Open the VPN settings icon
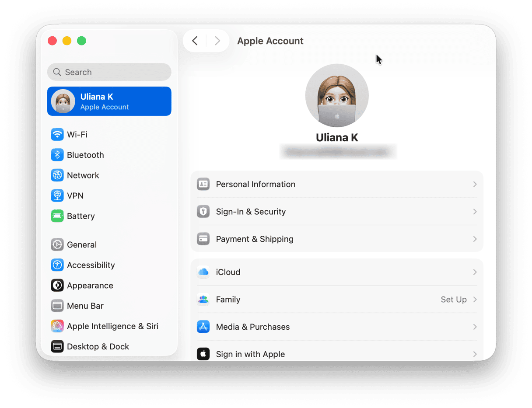Image resolution: width=532 pixels, height=408 pixels. (57, 195)
